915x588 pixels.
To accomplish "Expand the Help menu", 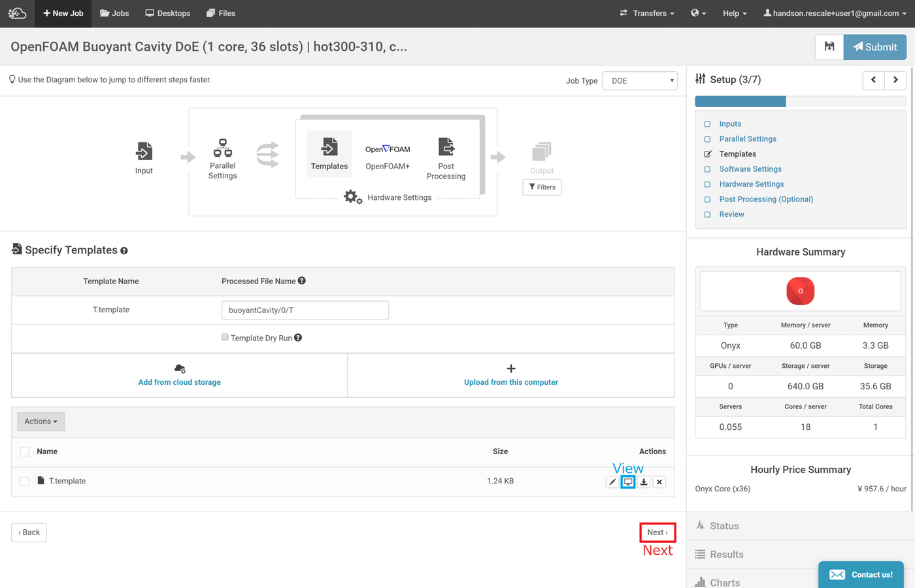I will tap(735, 13).
